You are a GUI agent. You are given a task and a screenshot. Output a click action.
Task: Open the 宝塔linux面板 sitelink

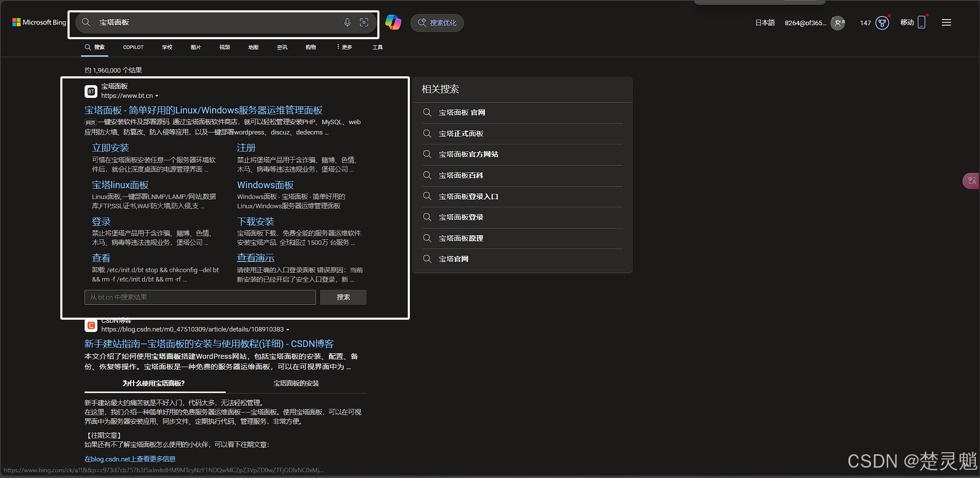[120, 185]
